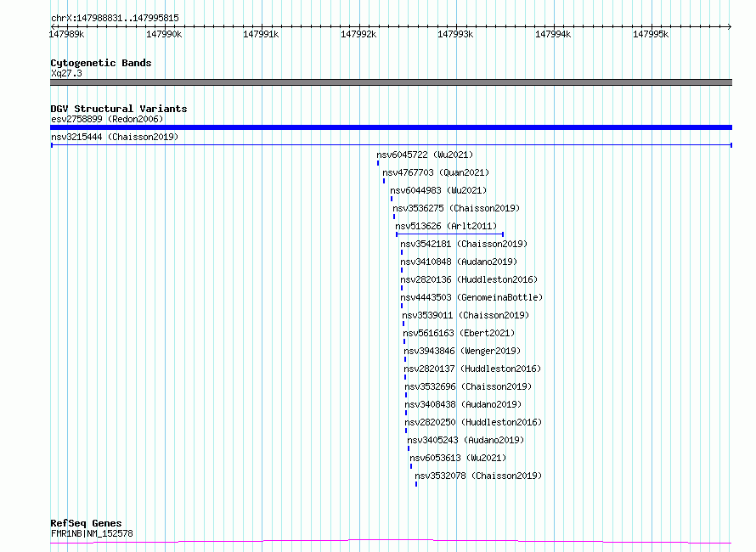756x552 pixels.
Task: Open variant nsv513626 (Arlt2011)
Action: point(446,226)
